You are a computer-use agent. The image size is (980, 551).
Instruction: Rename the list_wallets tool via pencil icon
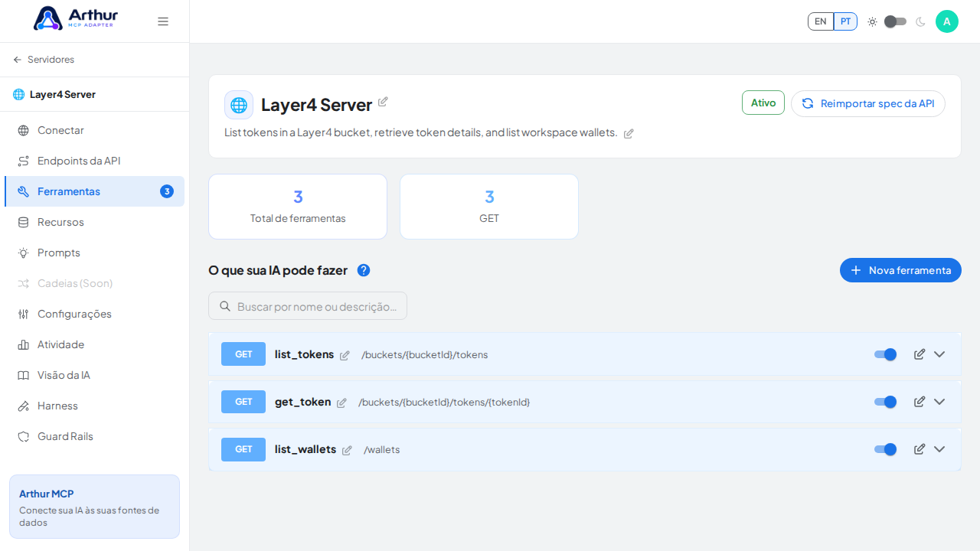pyautogui.click(x=347, y=450)
